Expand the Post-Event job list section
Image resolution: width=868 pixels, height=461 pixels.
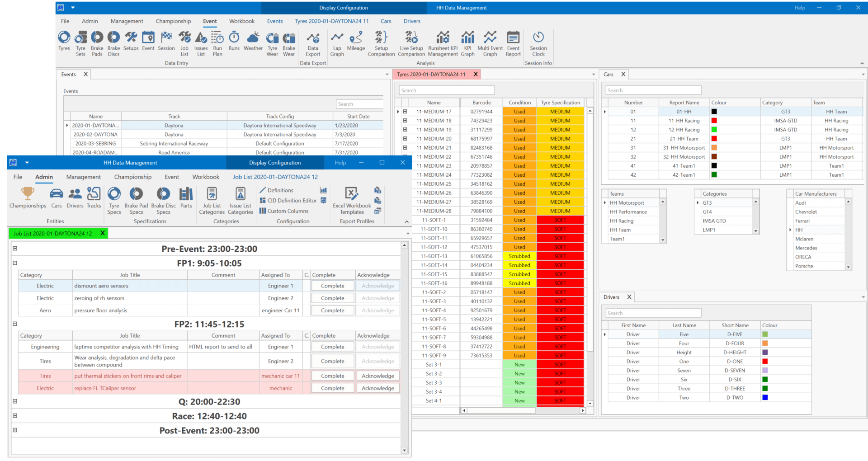point(15,430)
